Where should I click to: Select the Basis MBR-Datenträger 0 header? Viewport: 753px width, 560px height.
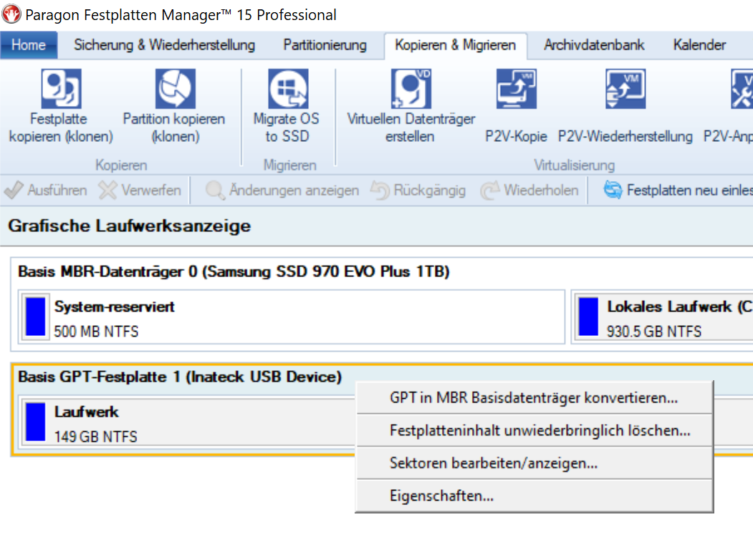[234, 271]
